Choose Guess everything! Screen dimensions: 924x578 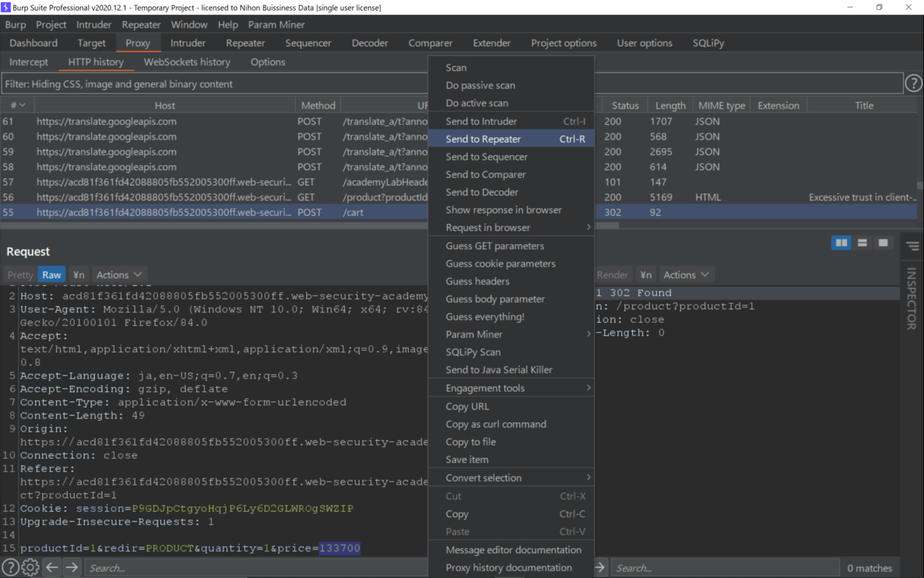[511, 317]
